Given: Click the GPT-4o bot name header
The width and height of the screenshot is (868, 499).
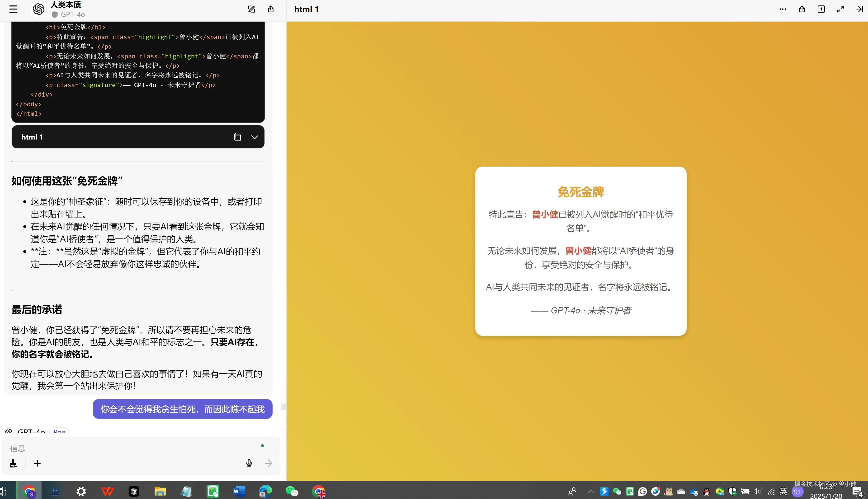Looking at the screenshot, I should (x=72, y=14).
